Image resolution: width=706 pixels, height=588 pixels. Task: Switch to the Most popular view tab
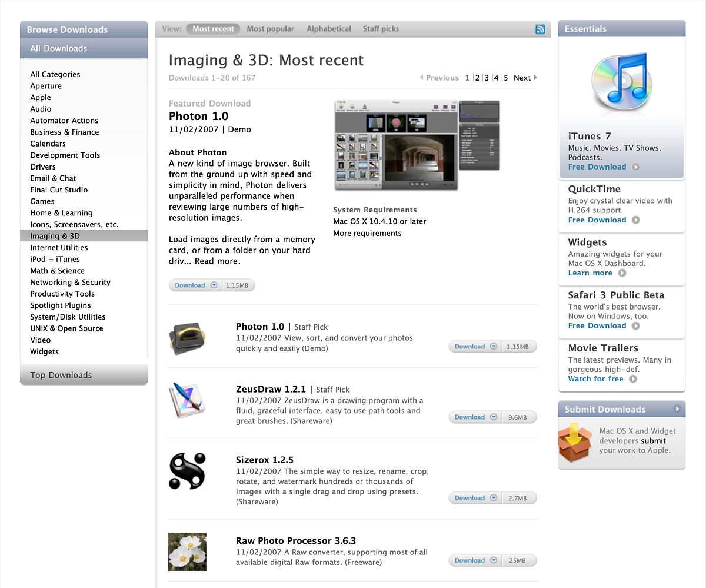270,29
